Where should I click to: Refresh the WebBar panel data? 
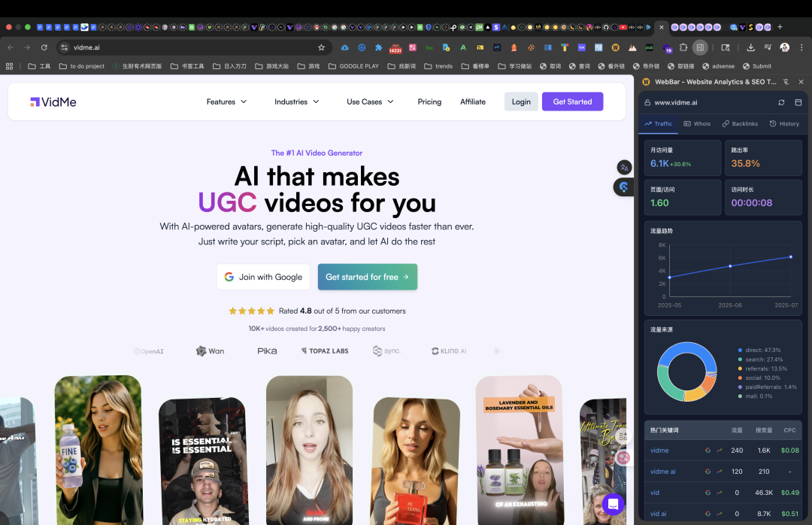pyautogui.click(x=781, y=102)
